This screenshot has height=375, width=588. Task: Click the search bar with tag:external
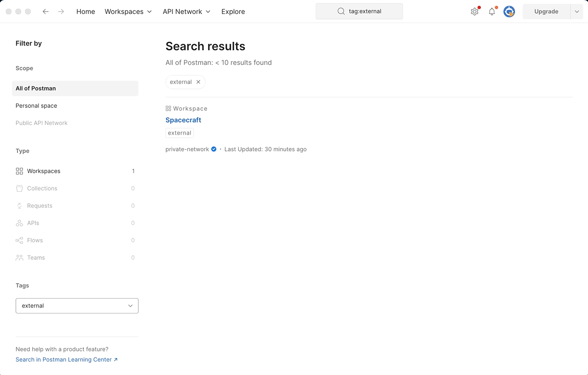359,11
